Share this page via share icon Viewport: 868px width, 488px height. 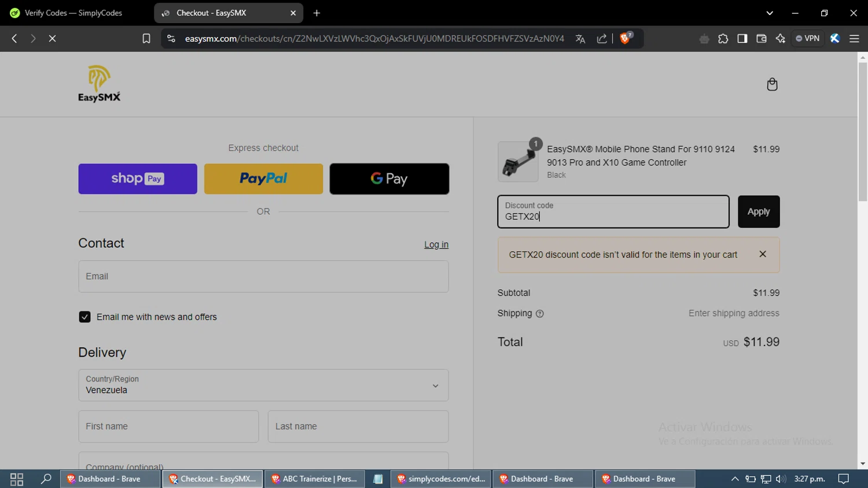pyautogui.click(x=602, y=38)
